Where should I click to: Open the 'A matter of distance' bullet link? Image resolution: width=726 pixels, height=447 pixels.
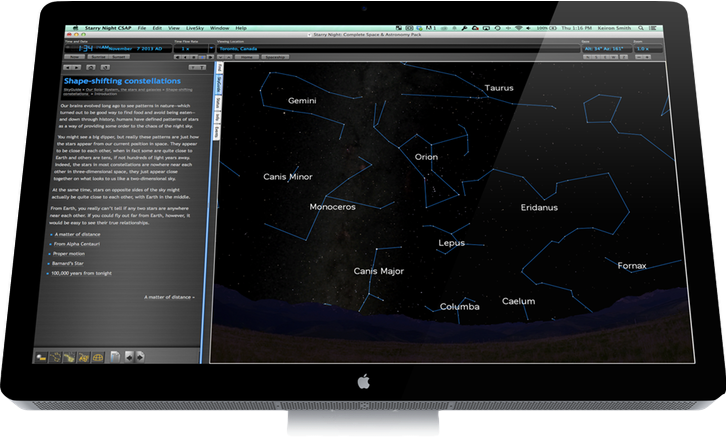click(77, 234)
